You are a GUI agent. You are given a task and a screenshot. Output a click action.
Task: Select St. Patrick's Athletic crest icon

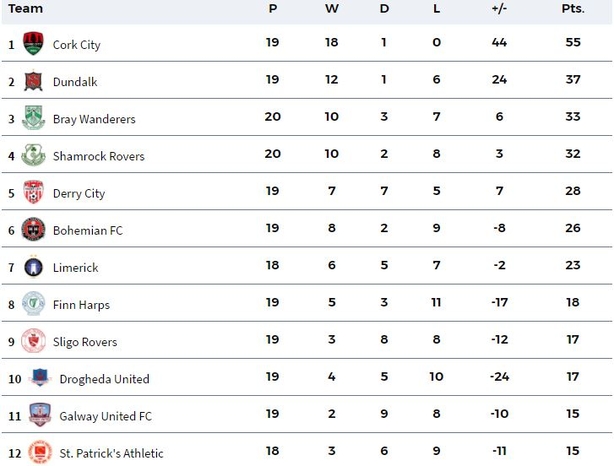[x=40, y=452]
